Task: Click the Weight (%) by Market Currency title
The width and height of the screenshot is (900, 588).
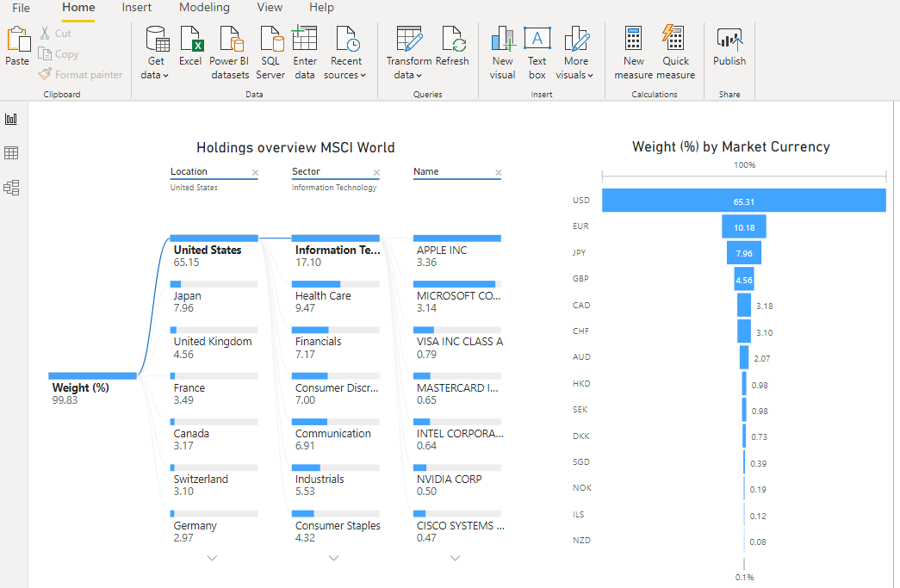Action: point(730,147)
